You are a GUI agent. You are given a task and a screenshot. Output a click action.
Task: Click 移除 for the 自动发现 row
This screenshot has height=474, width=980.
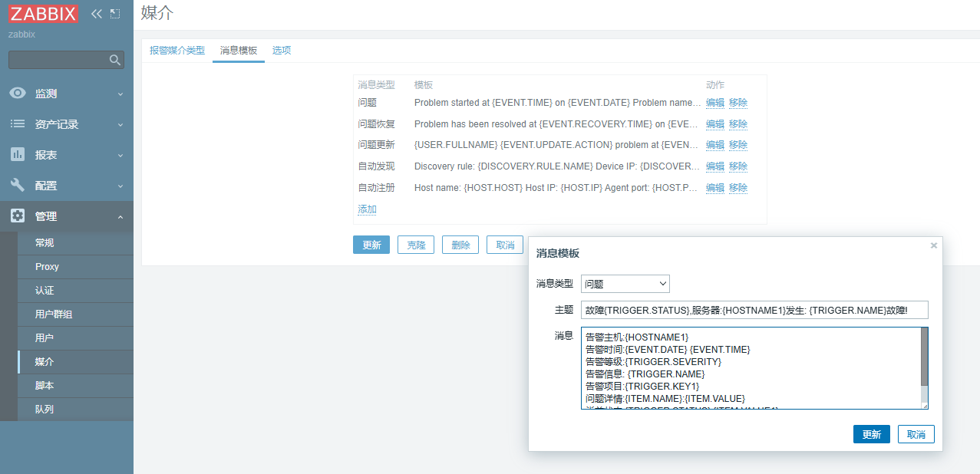738,166
